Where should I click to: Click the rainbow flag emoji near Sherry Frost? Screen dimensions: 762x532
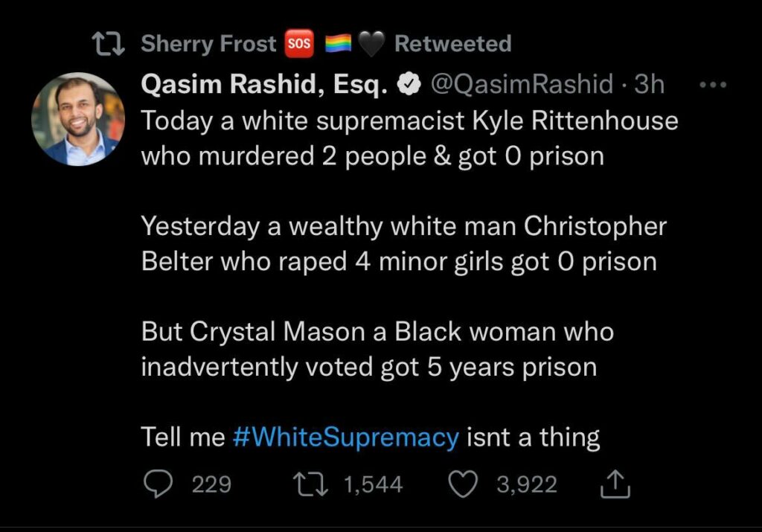pyautogui.click(x=339, y=44)
